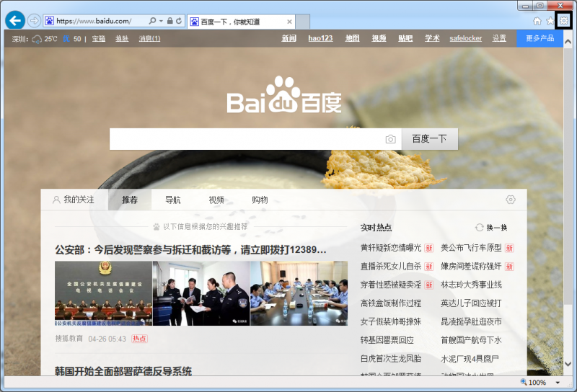Image resolution: width=577 pixels, height=392 pixels.
Task: Click the lock security icon in the address bar
Action: (x=169, y=21)
